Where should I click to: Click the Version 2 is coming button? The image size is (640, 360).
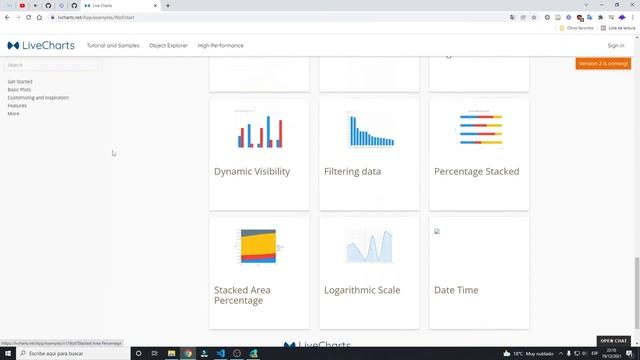coord(603,64)
